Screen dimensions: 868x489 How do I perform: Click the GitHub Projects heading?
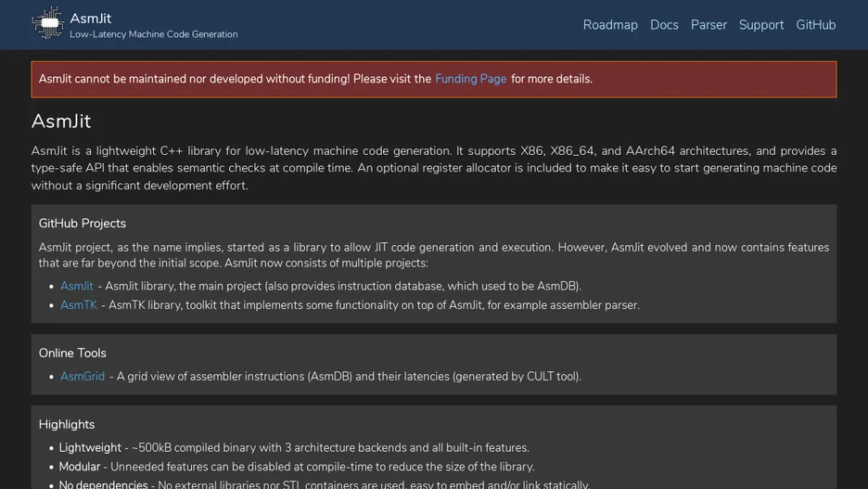tap(83, 224)
